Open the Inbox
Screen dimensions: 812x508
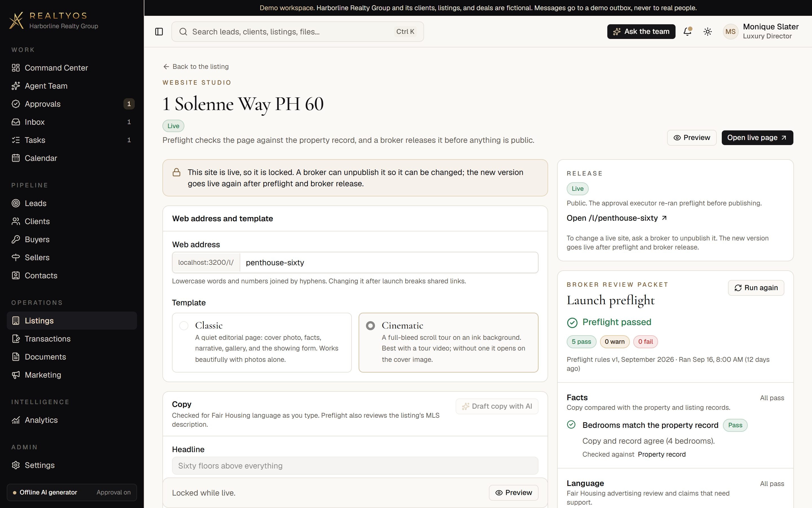pos(72,122)
